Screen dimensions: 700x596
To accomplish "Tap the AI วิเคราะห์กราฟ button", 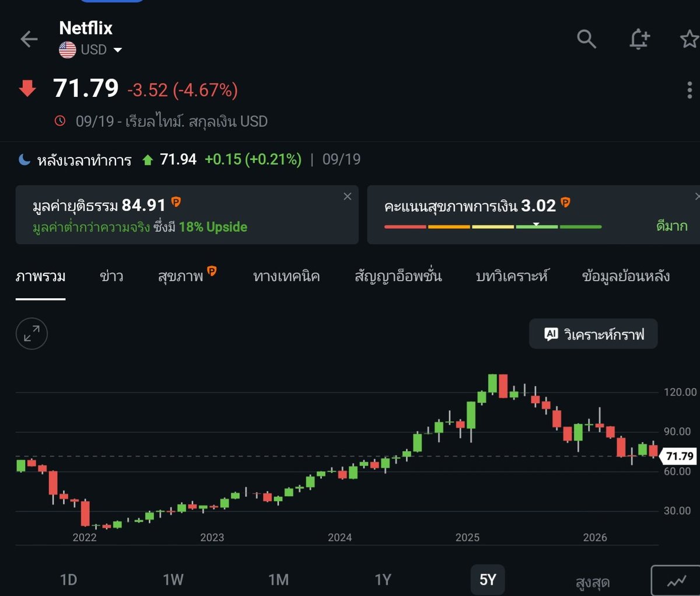I will 593,334.
